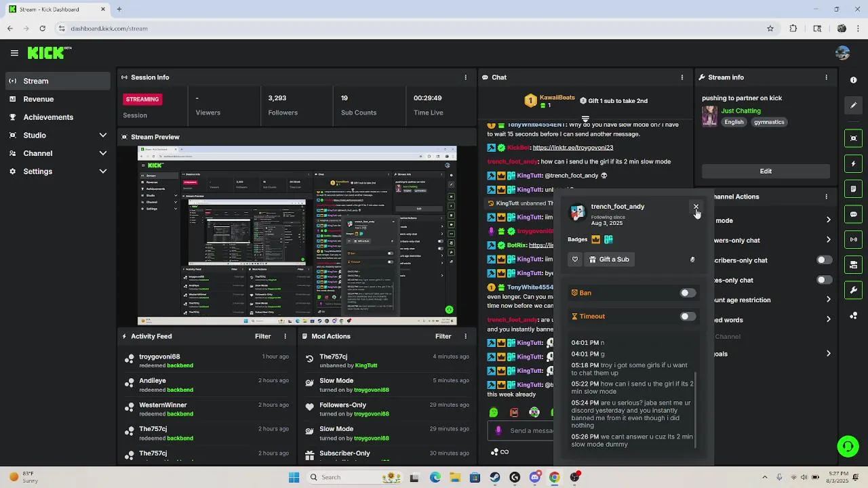868x488 pixels.
Task: Go to Revenue in the sidebar
Action: [57, 99]
